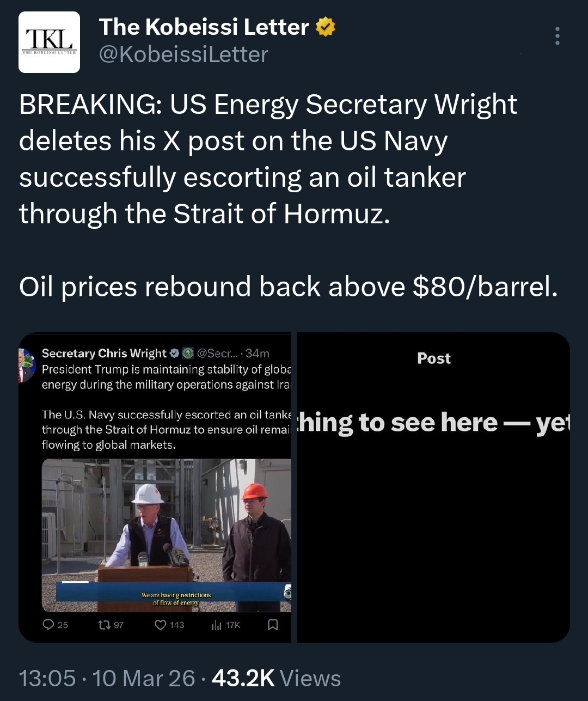Open Secretary Chris Wright name link
The height and width of the screenshot is (701, 588).
pyautogui.click(x=104, y=353)
